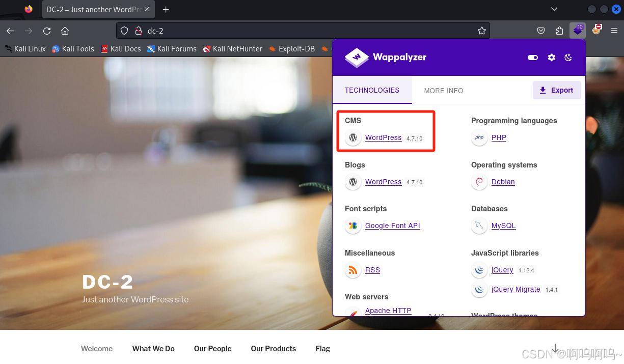Reload the current page
Screen dimensions: 624x364
tap(47, 31)
